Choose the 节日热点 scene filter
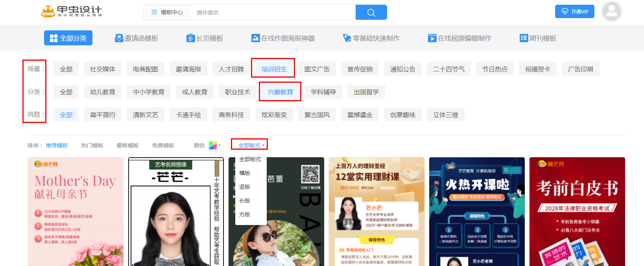Screen dimensions: 644x266 [x=495, y=69]
